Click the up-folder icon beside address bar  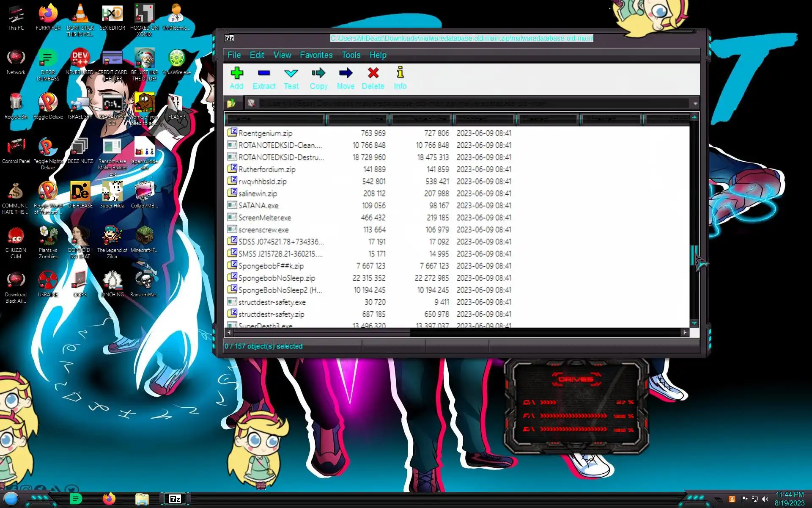coord(231,103)
